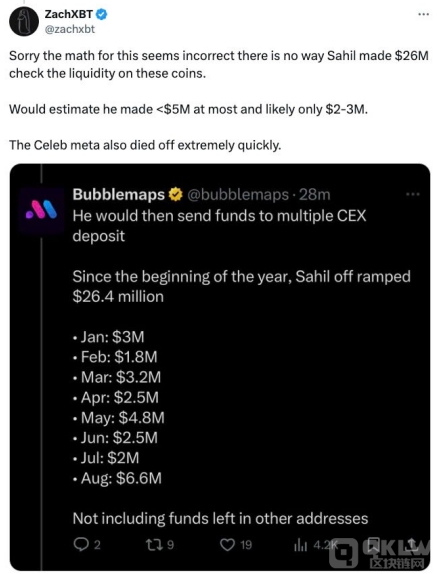Click the Aug: $6.6M line

tap(117, 478)
